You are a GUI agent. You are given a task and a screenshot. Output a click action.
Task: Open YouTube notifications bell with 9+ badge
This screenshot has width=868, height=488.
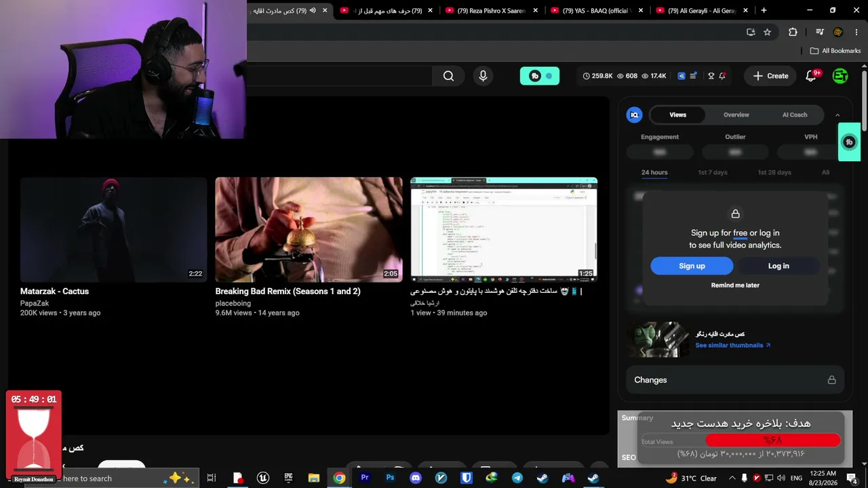pos(811,76)
